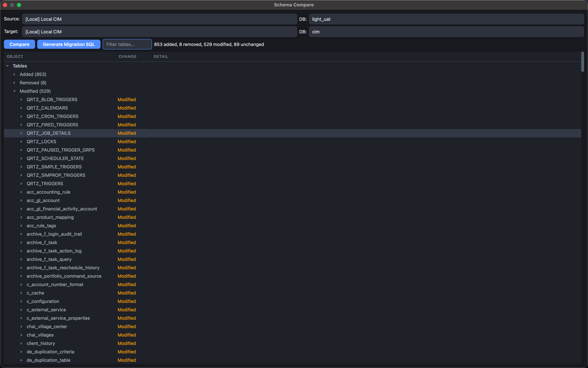
Task: Expand QRTZ_JOB_DETAILS row arrow
Action: click(x=21, y=133)
